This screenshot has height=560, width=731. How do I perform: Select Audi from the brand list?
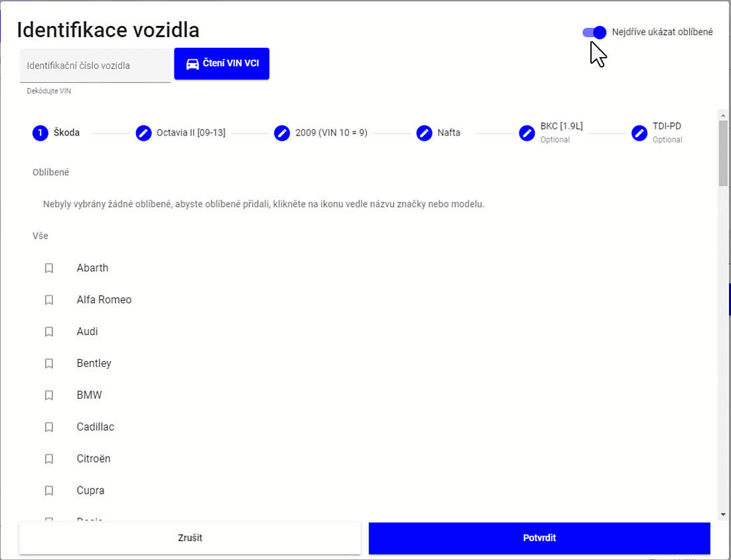[87, 332]
